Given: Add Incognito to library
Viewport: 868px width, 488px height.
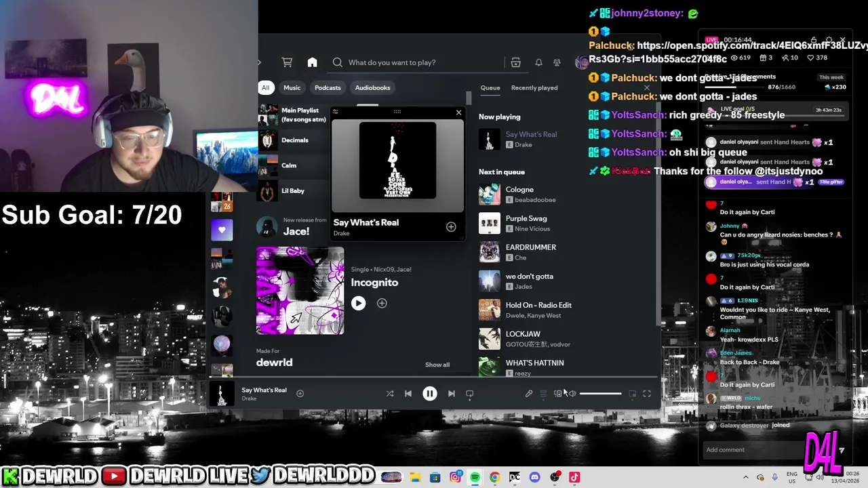Looking at the screenshot, I should click(x=382, y=304).
